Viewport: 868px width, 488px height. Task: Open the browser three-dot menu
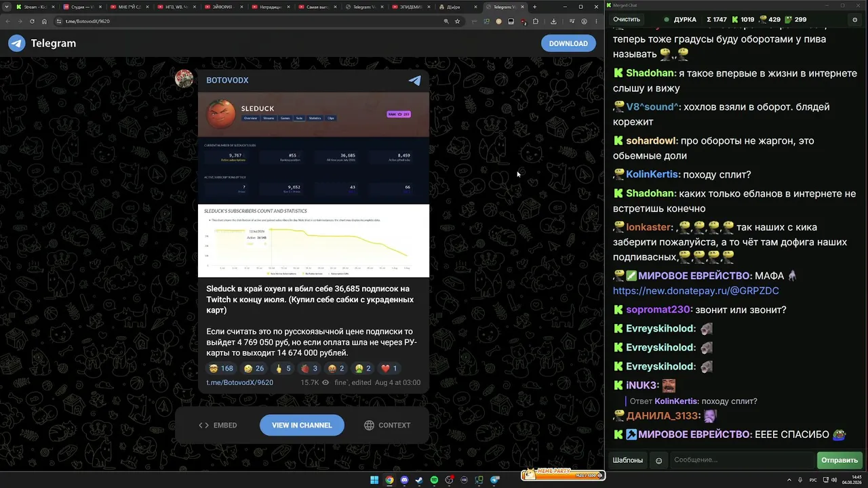pos(595,21)
